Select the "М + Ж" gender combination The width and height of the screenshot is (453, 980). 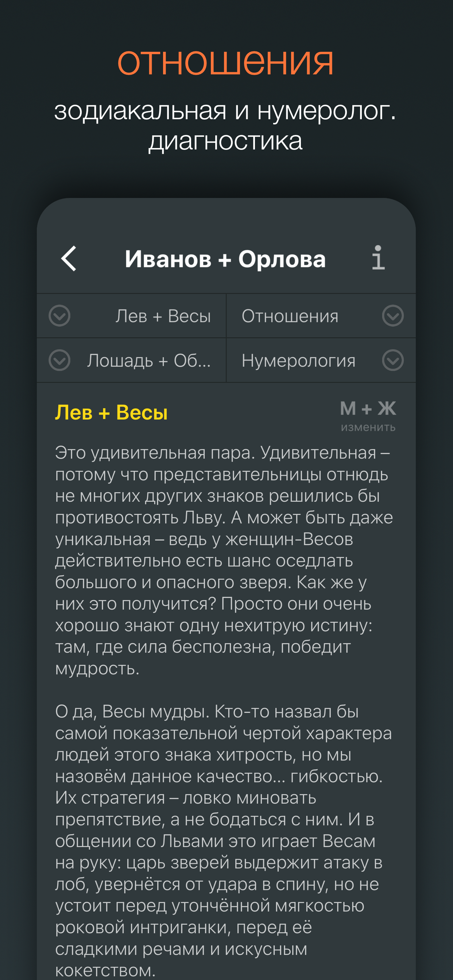pos(368,410)
